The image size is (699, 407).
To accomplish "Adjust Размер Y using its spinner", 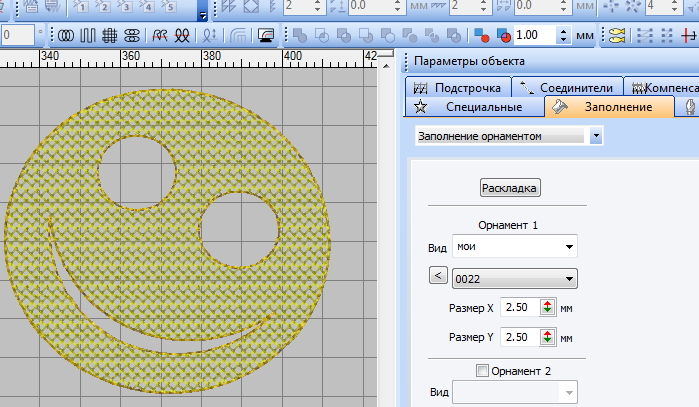I will [x=547, y=338].
